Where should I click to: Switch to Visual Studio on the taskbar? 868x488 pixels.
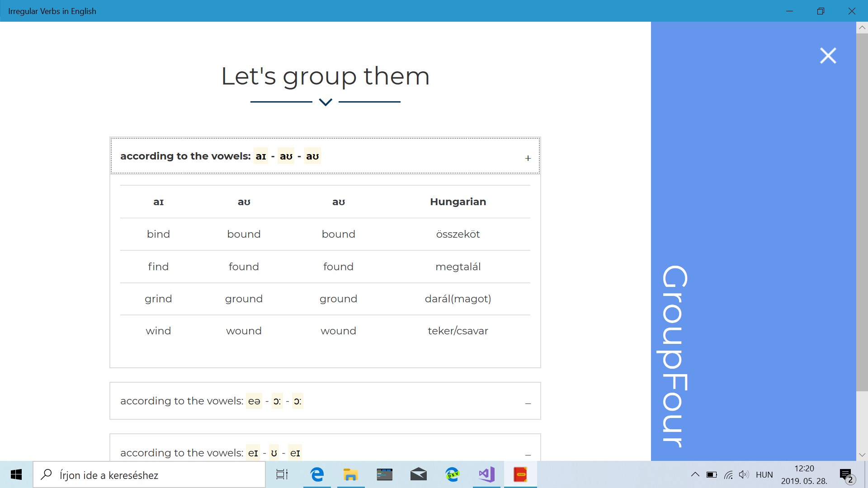(x=486, y=474)
